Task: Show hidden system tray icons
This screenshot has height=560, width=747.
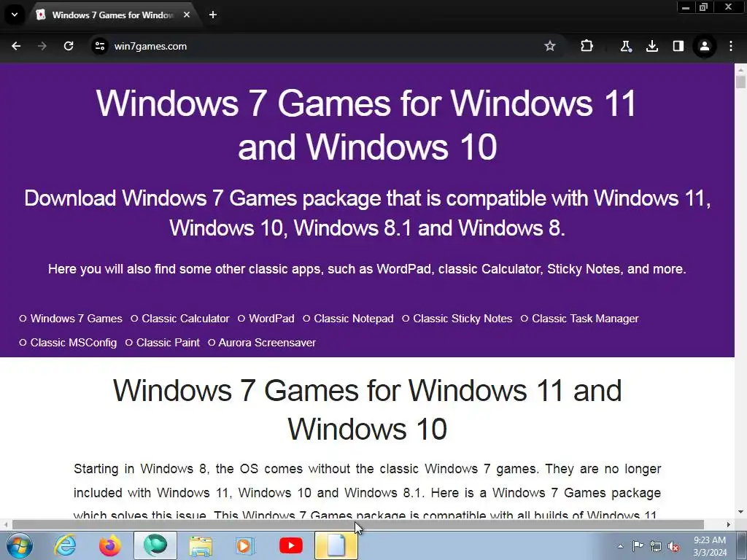Action: coord(620,546)
